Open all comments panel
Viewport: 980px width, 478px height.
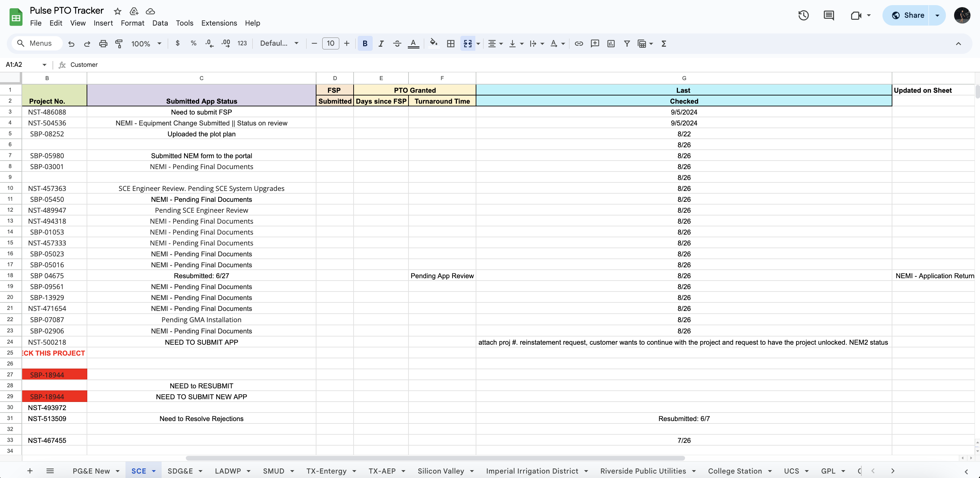click(829, 15)
